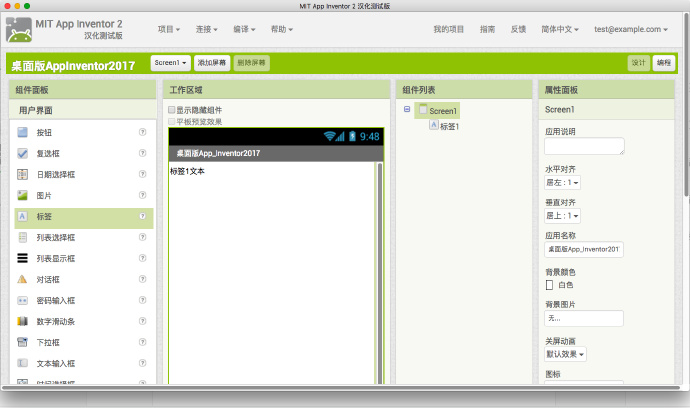This screenshot has height=408, width=690.
Task: Select the 下拉框 spinner component icon
Action: coord(22,342)
